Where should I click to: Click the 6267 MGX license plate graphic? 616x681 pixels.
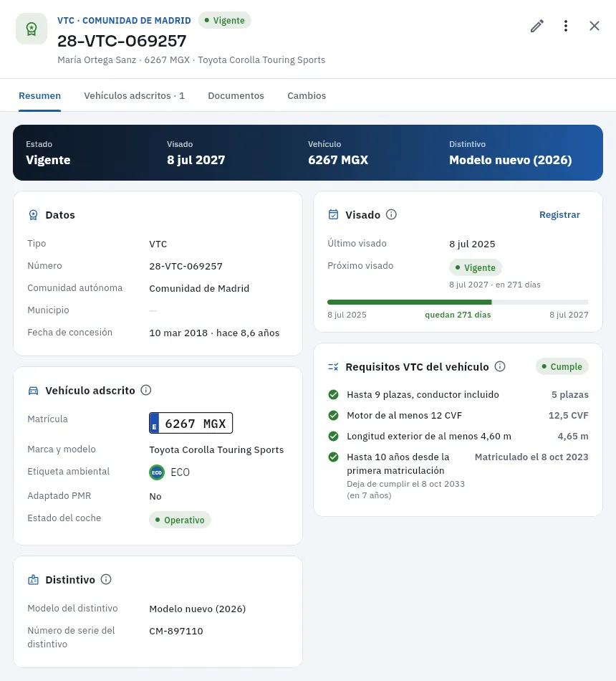coord(191,423)
